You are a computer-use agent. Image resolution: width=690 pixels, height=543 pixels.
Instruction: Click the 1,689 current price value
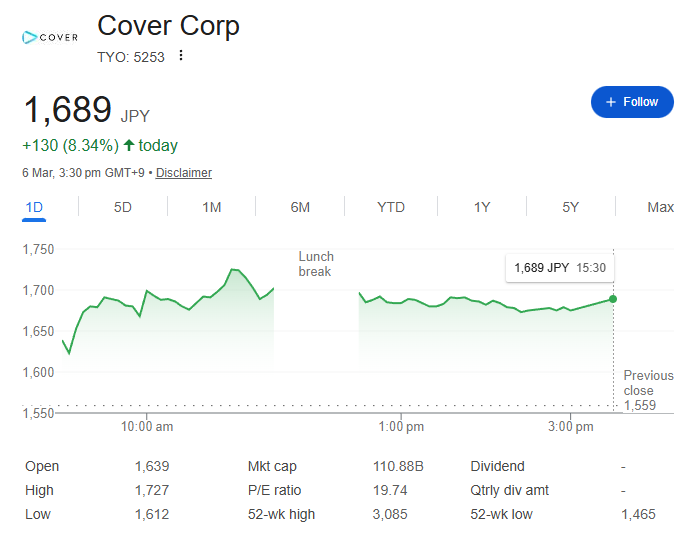67,109
